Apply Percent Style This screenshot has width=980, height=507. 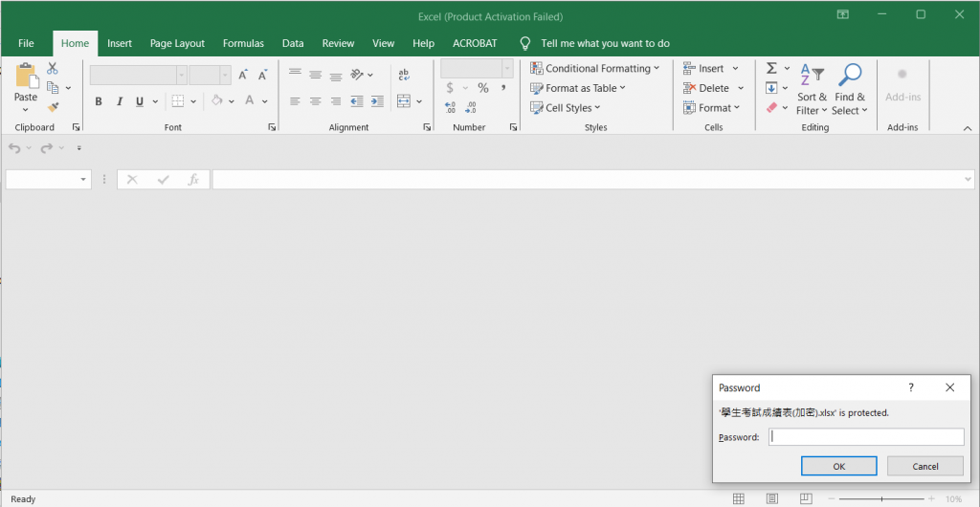click(x=483, y=88)
